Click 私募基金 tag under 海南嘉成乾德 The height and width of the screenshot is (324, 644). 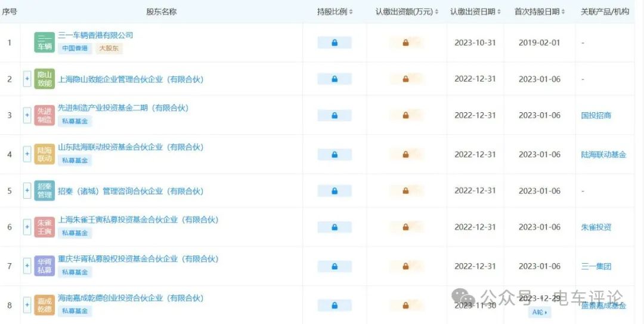(x=75, y=311)
